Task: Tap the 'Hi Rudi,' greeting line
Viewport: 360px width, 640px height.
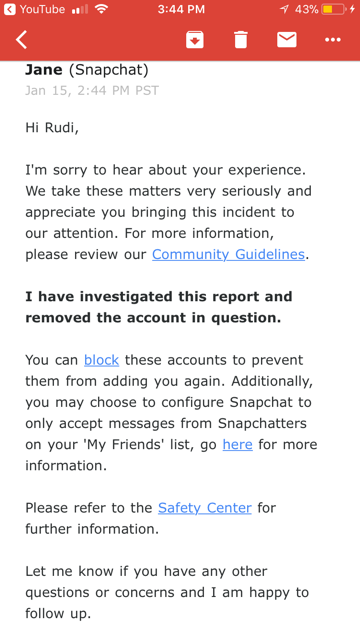Action: (52, 128)
